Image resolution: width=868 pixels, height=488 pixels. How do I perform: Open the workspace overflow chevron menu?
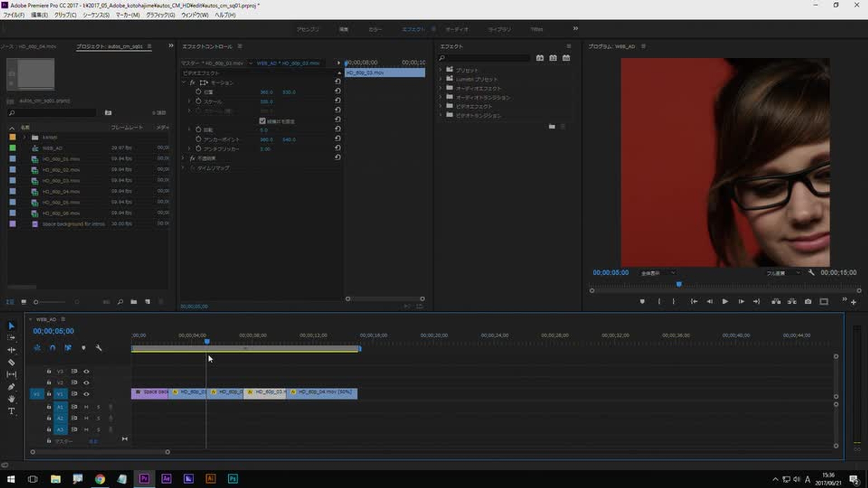576,28
